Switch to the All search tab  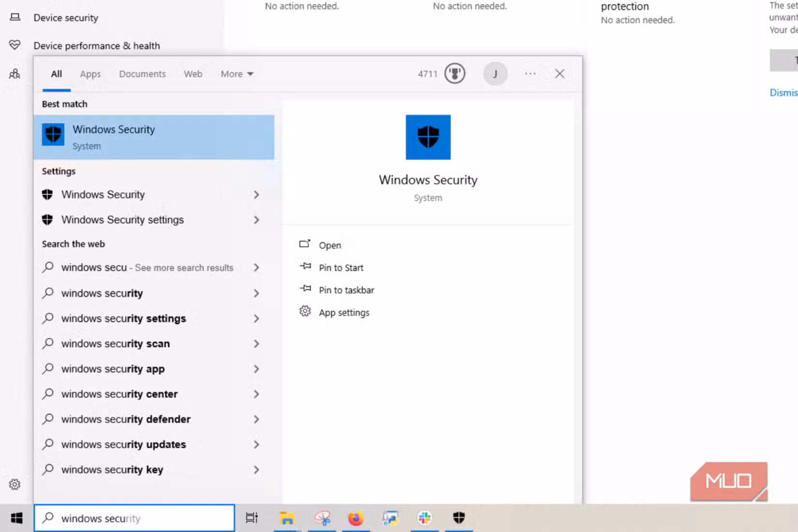click(57, 74)
